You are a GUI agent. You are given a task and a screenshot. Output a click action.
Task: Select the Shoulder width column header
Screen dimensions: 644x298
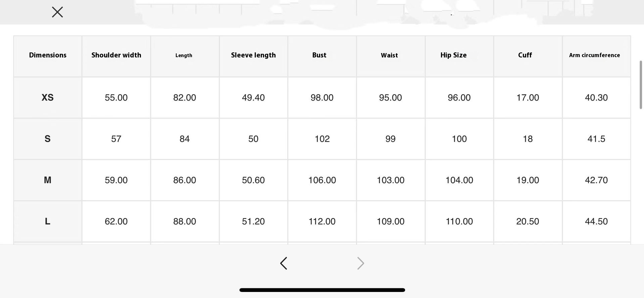coord(116,55)
